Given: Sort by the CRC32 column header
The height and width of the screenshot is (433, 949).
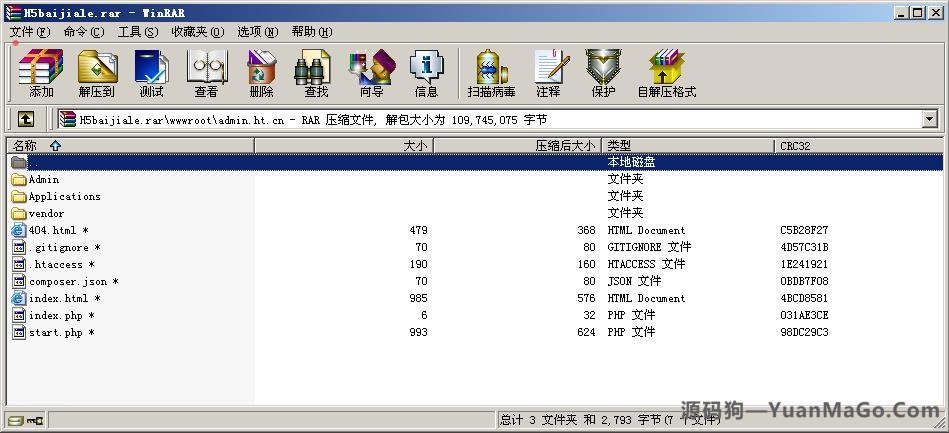Looking at the screenshot, I should 858,145.
